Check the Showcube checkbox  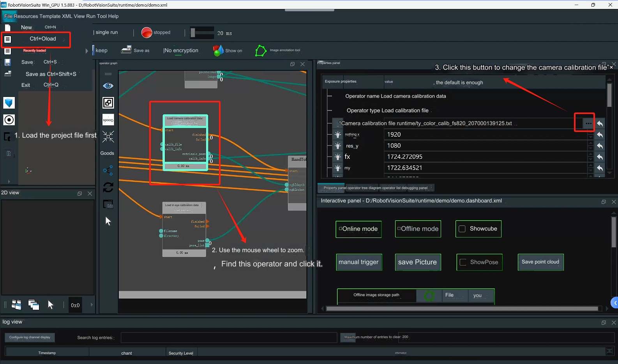coord(462,229)
